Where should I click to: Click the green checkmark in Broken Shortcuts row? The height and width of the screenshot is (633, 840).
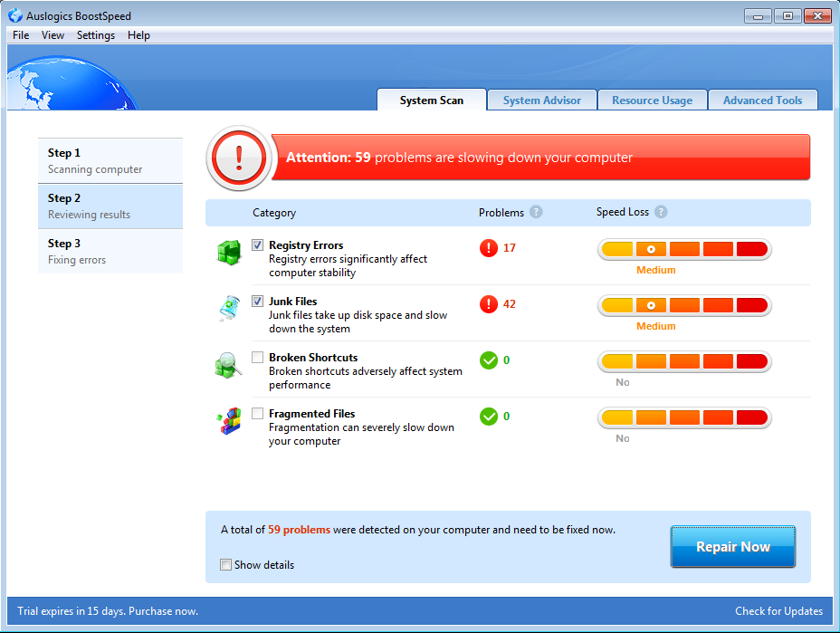(489, 360)
